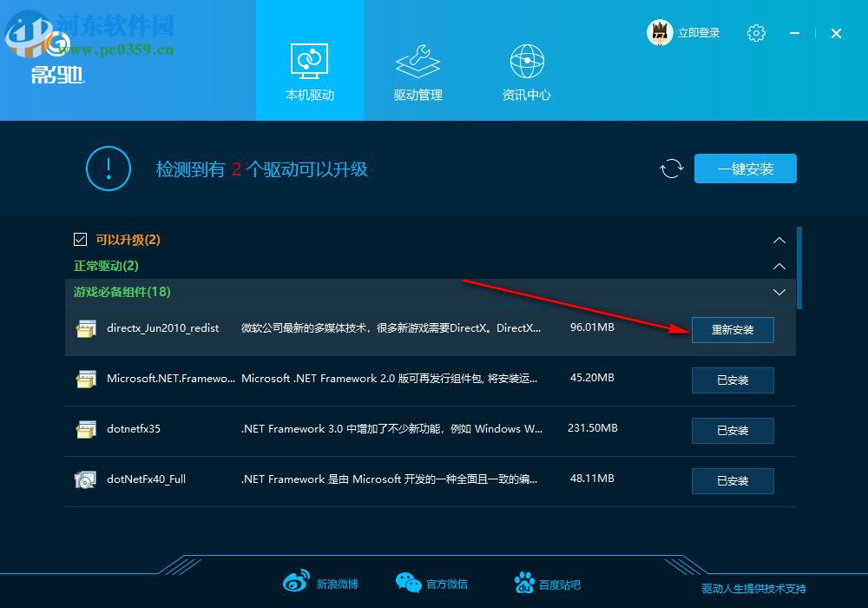
Task: Collapse the 可以升级(2) section
Action: point(779,240)
